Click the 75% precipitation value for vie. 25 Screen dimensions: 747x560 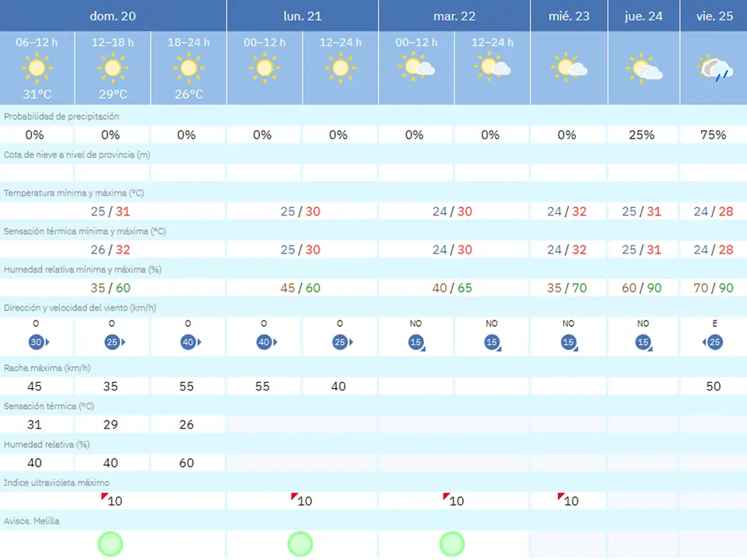click(714, 135)
